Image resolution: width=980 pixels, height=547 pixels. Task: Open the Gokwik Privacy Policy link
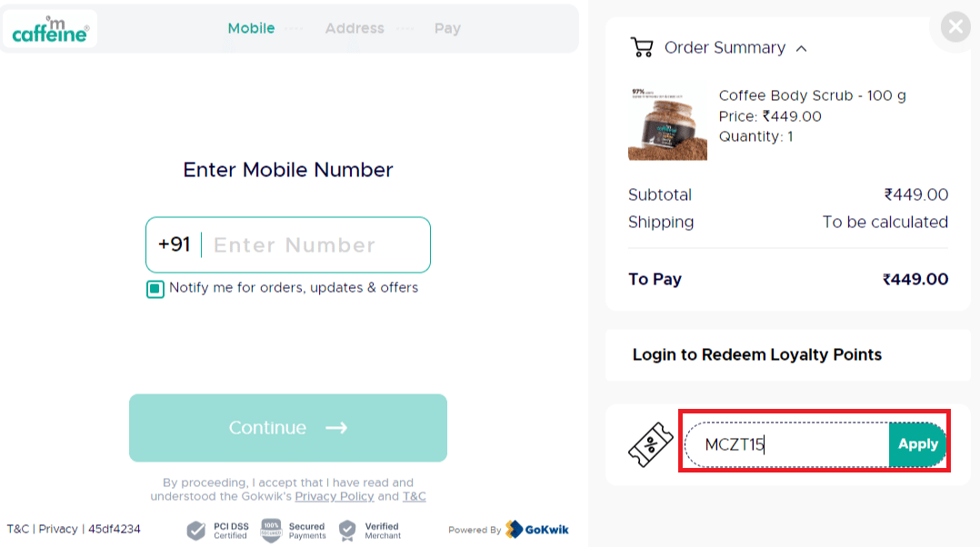[x=334, y=496]
